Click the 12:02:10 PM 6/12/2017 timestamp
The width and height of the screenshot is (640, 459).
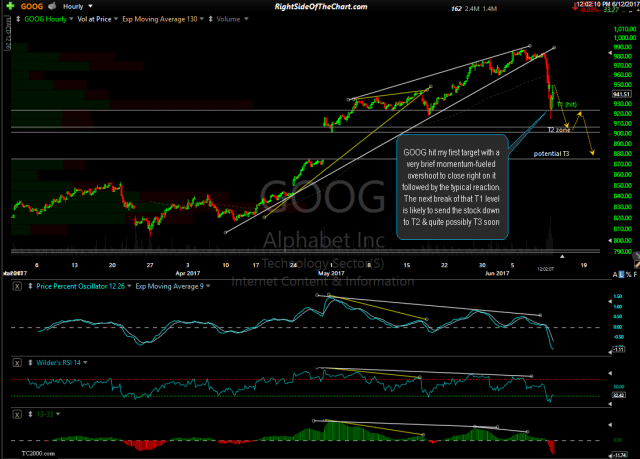point(608,4)
